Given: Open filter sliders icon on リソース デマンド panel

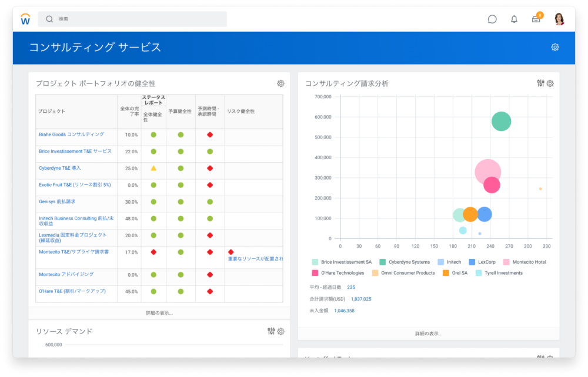Looking at the screenshot, I should tap(271, 331).
